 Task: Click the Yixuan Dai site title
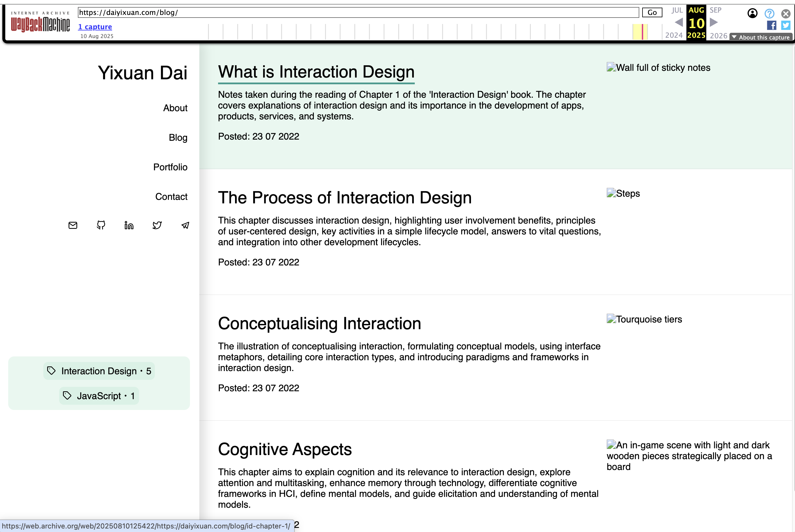tap(143, 73)
